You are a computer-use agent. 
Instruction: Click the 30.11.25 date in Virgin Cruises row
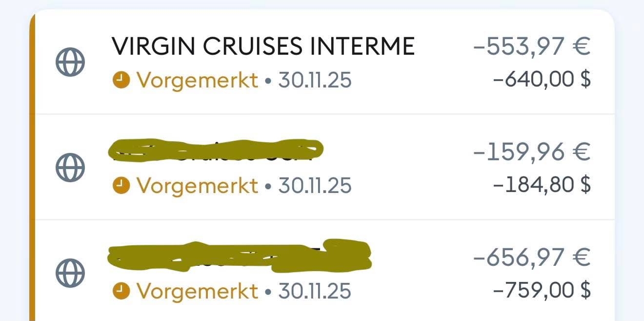[x=315, y=80]
